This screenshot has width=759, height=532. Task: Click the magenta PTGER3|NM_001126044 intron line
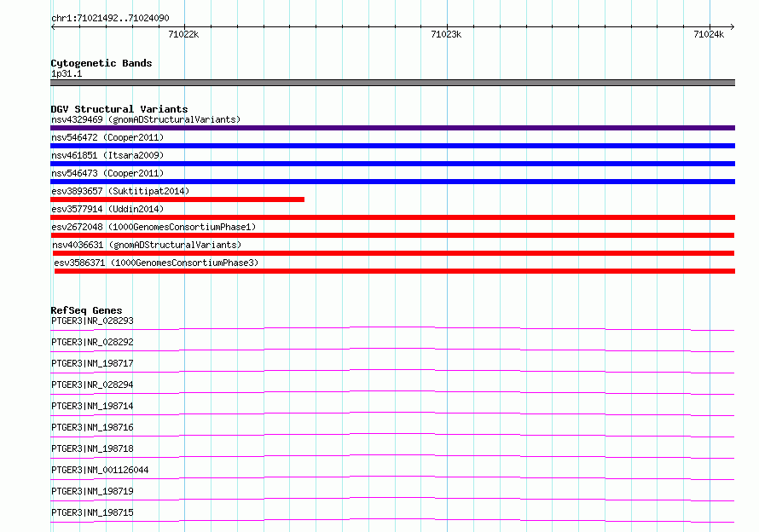coord(392,478)
